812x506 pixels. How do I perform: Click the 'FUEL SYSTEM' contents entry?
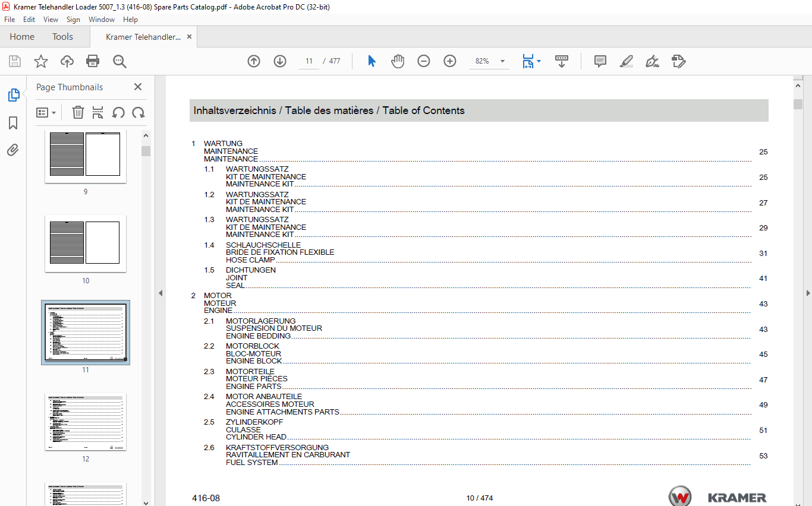(x=251, y=463)
